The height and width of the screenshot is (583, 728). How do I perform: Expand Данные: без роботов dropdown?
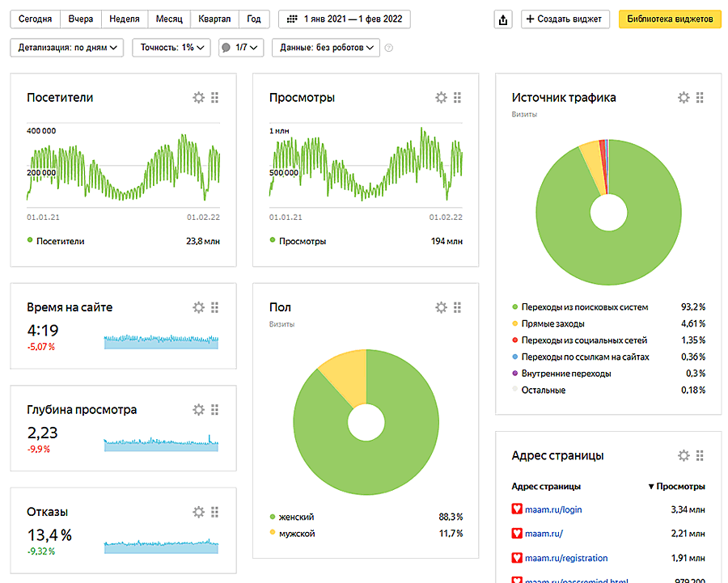point(325,49)
